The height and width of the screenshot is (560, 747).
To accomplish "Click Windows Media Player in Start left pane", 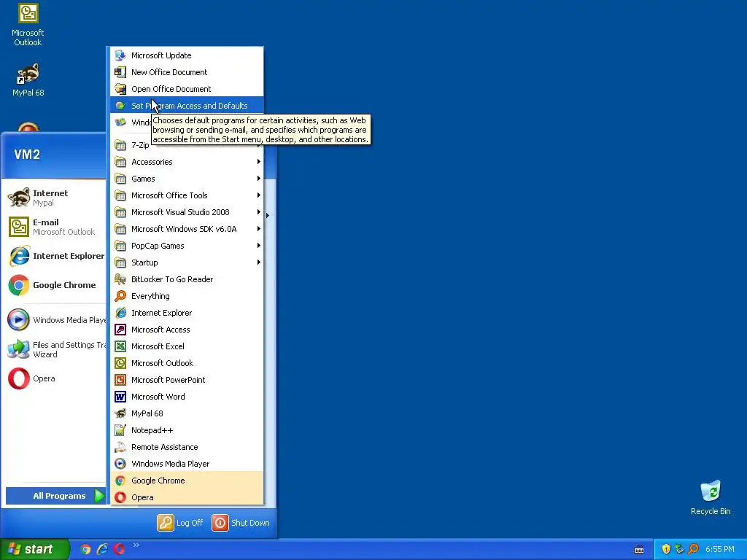I will coord(55,320).
